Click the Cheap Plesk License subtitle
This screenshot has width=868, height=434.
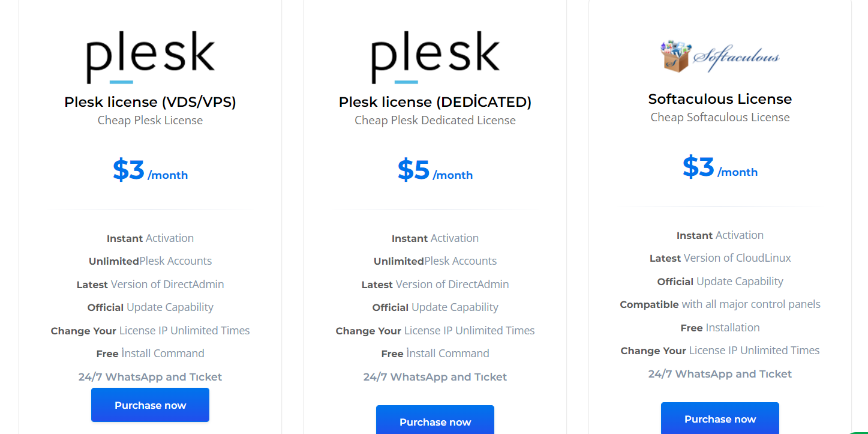click(150, 120)
